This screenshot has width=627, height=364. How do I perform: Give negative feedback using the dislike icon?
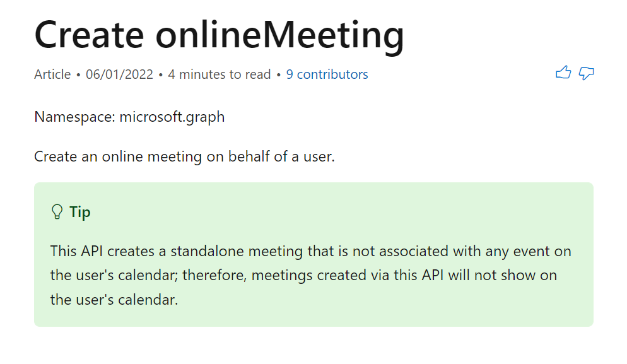pyautogui.click(x=586, y=74)
